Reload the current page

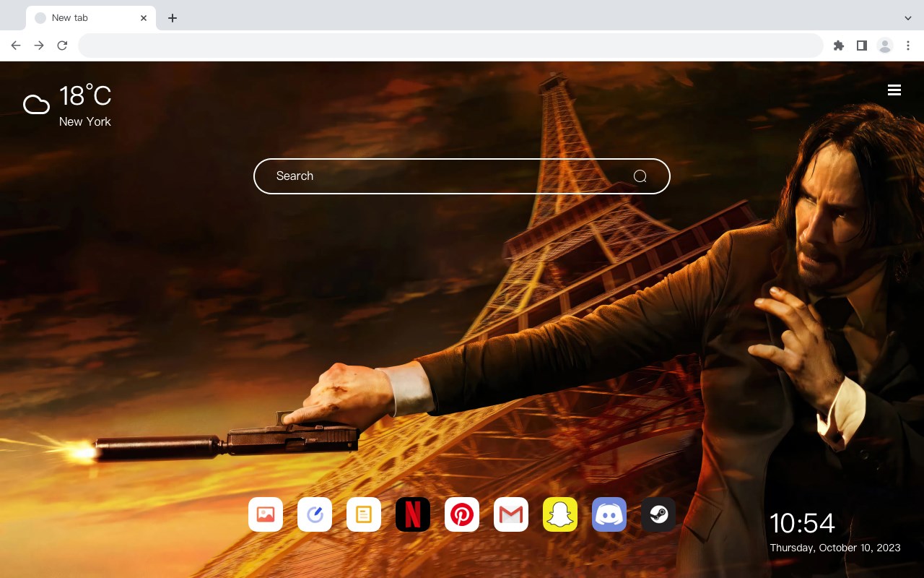[62, 46]
